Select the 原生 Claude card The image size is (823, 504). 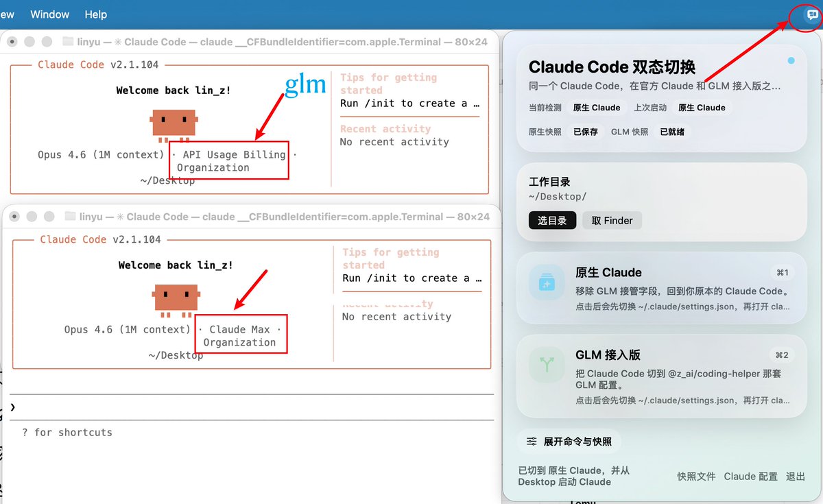point(661,288)
